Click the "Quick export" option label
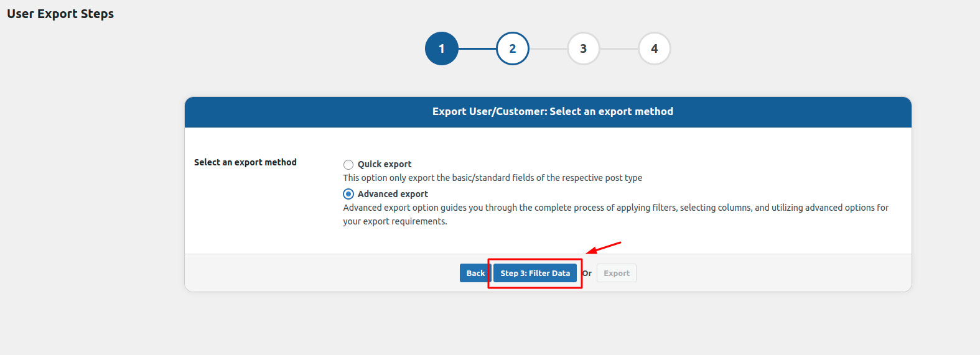This screenshot has height=355, width=980. click(385, 164)
